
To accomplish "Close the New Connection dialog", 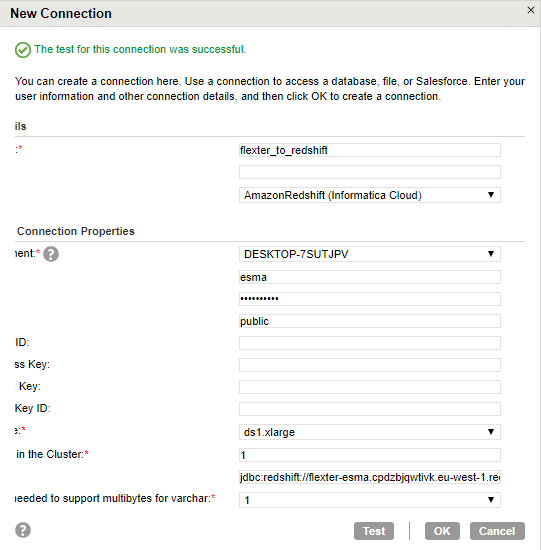I will click(530, 10).
